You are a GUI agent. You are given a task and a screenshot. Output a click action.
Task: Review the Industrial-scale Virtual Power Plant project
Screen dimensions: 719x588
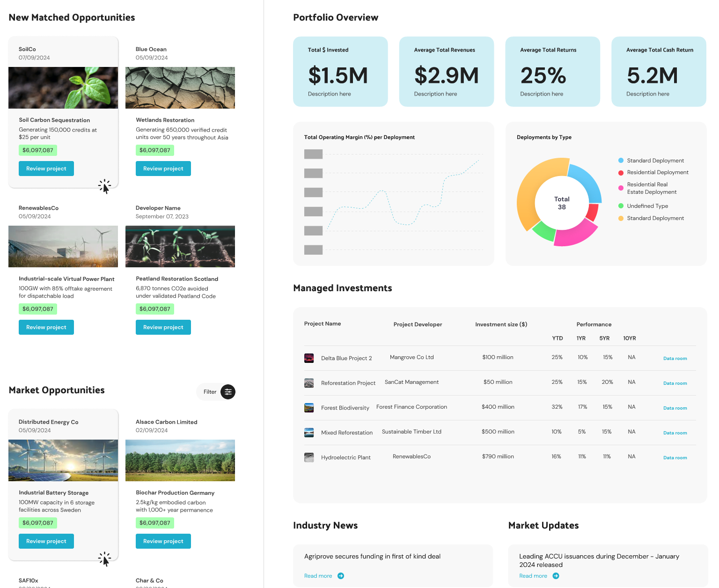pos(46,327)
